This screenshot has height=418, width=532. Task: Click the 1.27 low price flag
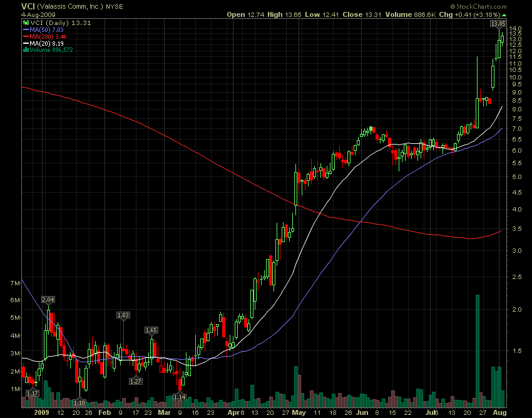point(136,381)
